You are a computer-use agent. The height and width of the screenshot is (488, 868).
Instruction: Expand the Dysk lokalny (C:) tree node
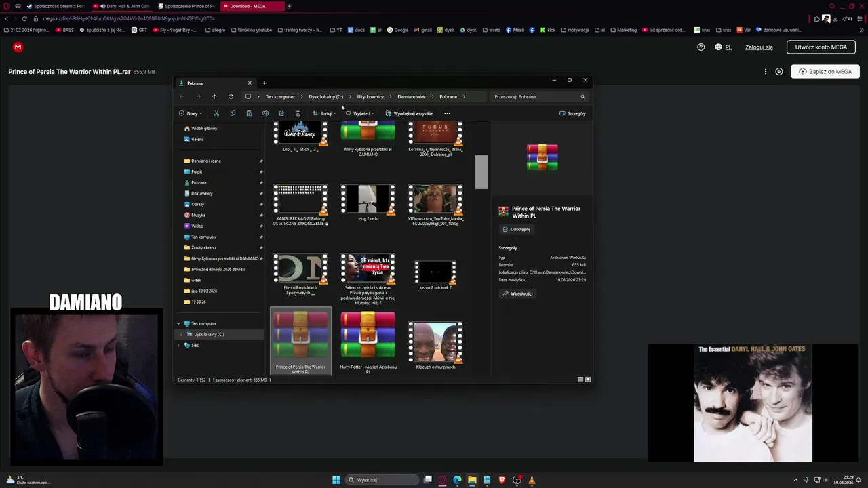182,334
